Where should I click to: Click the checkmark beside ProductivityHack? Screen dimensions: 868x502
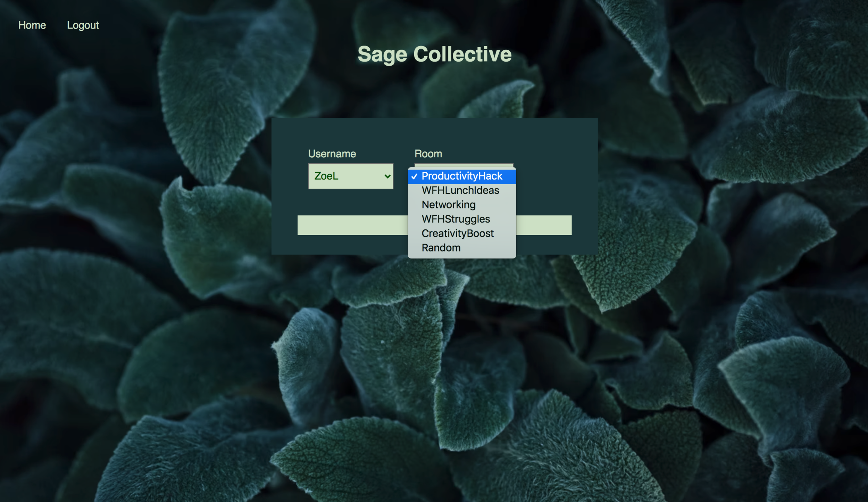[x=414, y=176]
